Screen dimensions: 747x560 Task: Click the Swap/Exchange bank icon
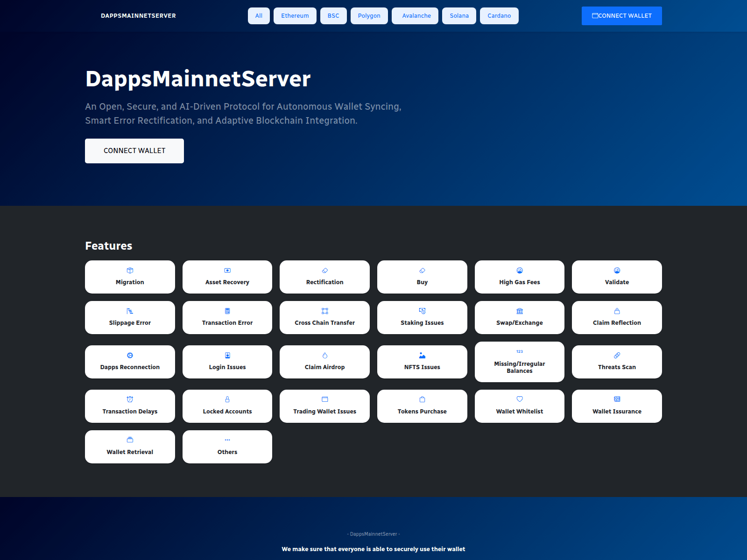pyautogui.click(x=520, y=311)
